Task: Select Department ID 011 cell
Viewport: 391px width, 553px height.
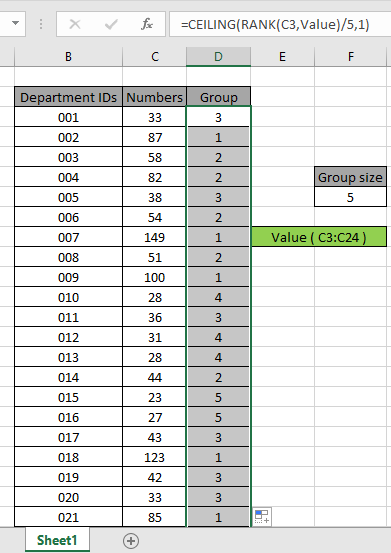Action: pos(68,317)
